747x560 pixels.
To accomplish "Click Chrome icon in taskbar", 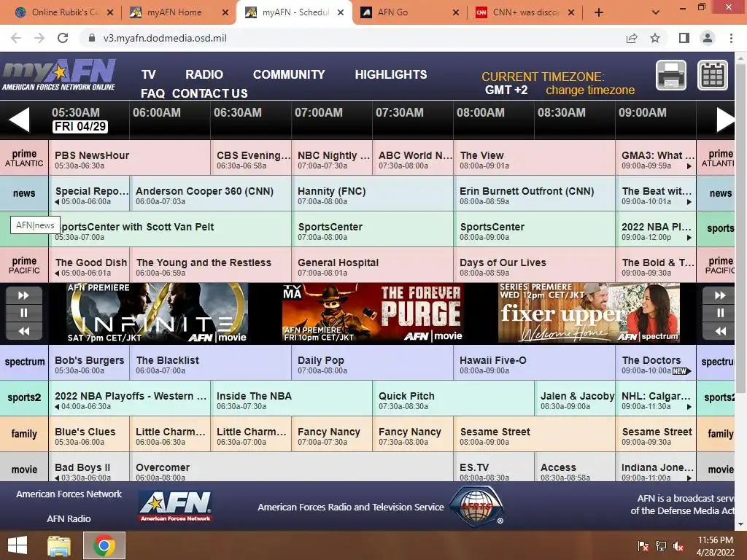I will click(104, 545).
